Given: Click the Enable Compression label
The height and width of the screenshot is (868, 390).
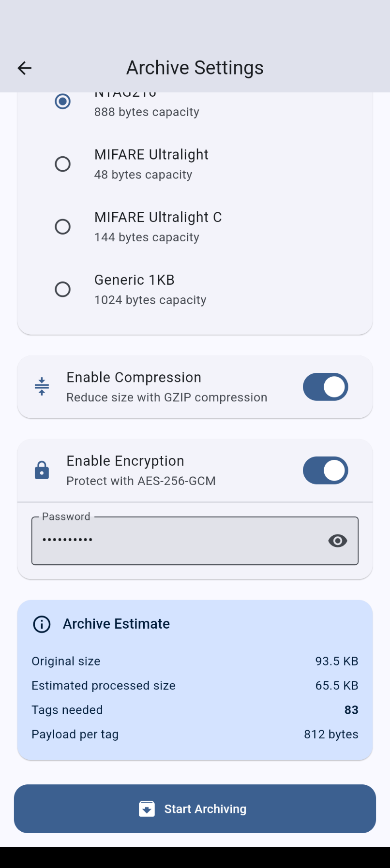Looking at the screenshot, I should [134, 378].
